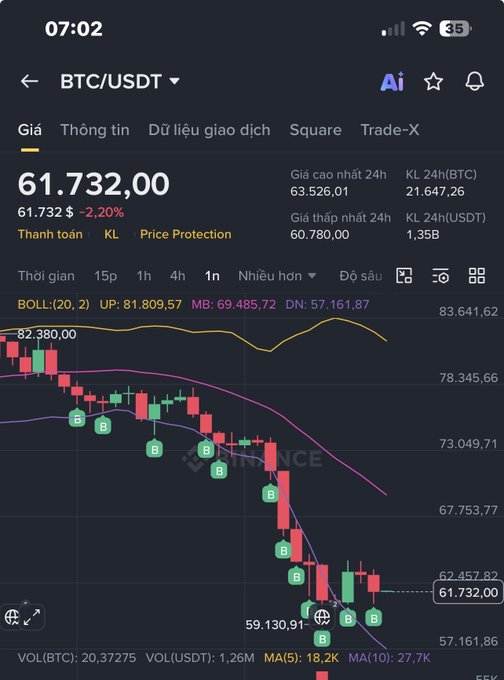Open the BTC/USDT pair dropdown

[x=120, y=81]
